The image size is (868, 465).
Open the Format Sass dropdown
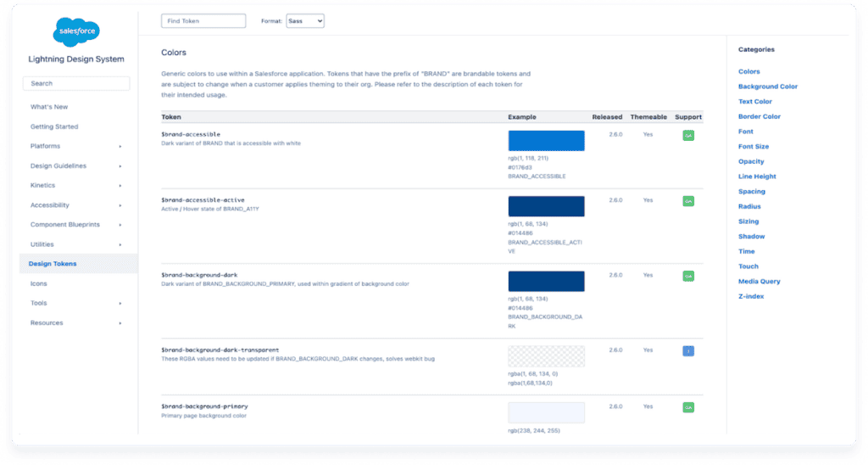303,21
